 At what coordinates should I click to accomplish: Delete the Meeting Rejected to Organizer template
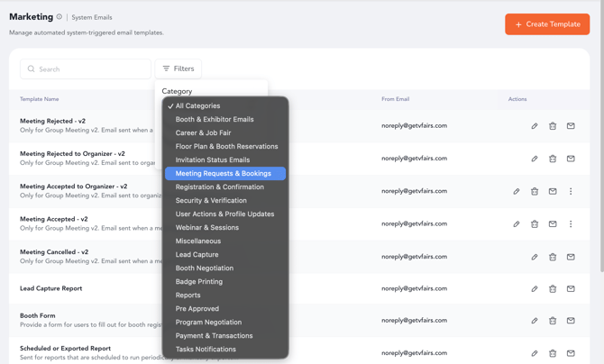click(x=553, y=159)
